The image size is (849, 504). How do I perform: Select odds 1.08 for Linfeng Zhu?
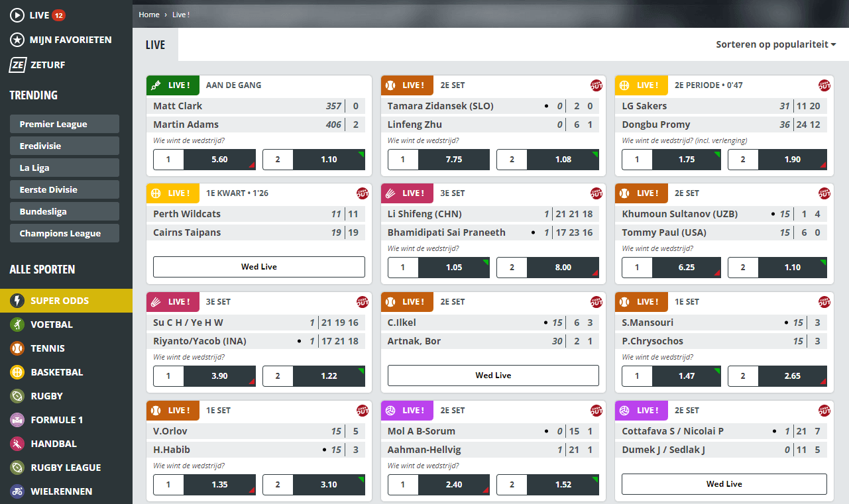(563, 160)
